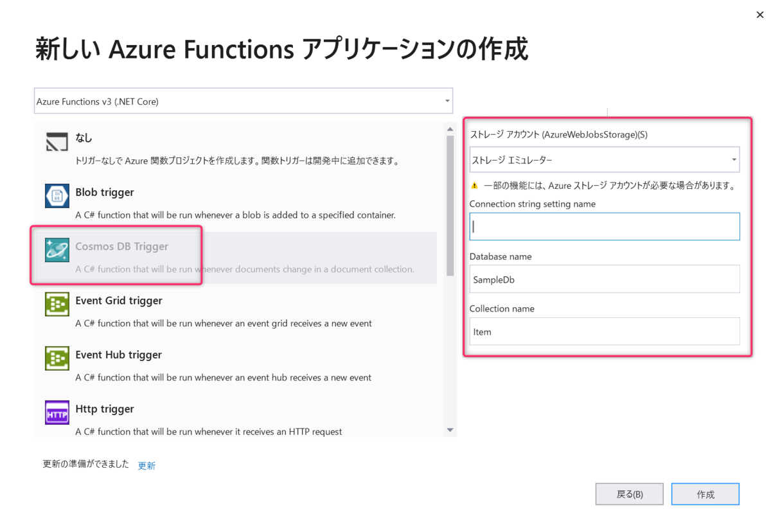Select the Event Hub trigger title text
Viewport: 771px width, 532px height.
[118, 355]
